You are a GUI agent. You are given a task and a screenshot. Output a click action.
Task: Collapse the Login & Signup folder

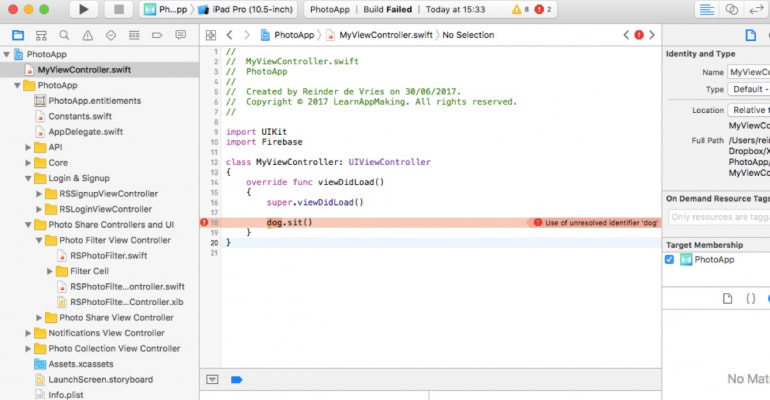coord(28,178)
